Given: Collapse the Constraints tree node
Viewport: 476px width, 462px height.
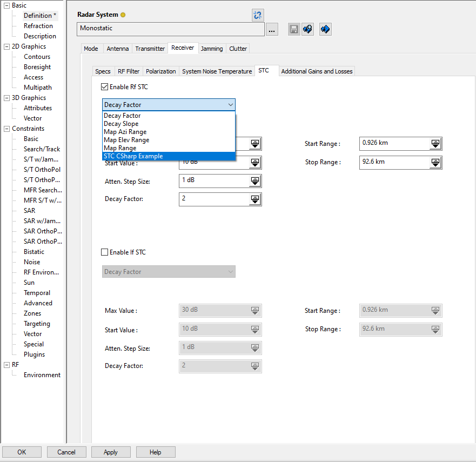Looking at the screenshot, I should click(x=6, y=129).
